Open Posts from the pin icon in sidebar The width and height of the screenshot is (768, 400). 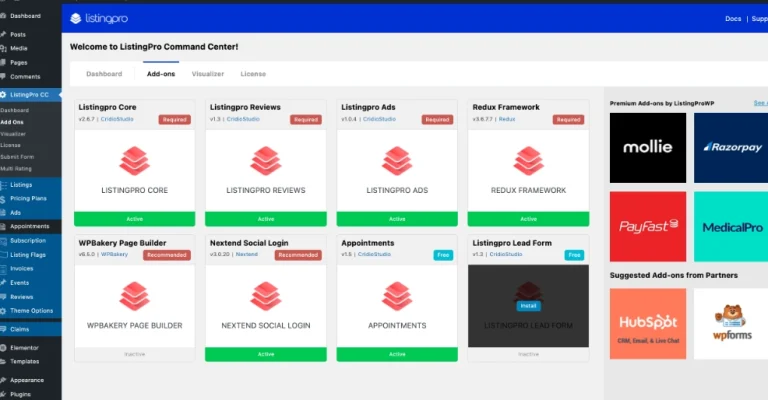pos(5,34)
